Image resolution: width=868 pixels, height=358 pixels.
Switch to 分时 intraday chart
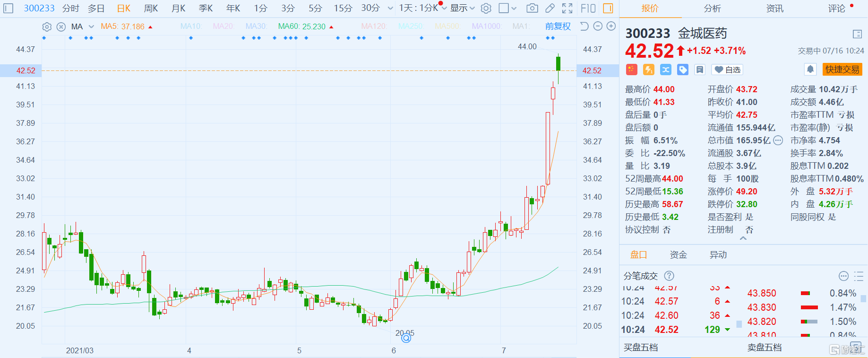pos(71,8)
